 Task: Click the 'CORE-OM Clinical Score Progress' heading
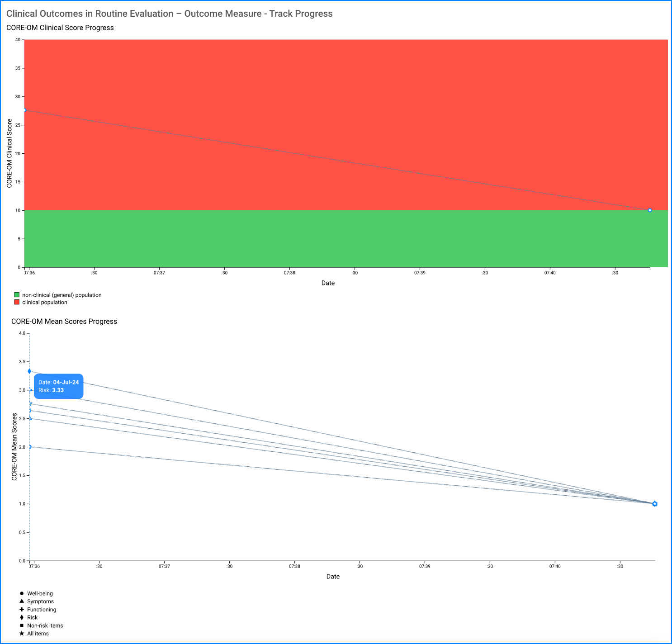pyautogui.click(x=60, y=28)
